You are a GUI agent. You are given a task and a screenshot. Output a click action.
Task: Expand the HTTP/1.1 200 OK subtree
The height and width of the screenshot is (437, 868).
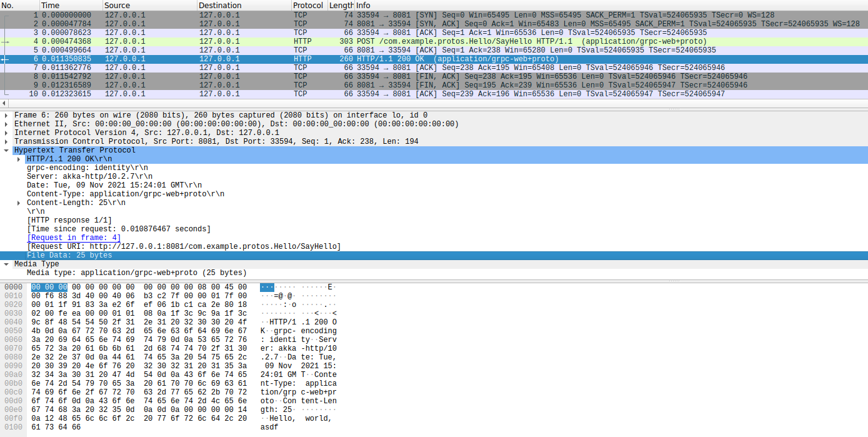(19, 159)
